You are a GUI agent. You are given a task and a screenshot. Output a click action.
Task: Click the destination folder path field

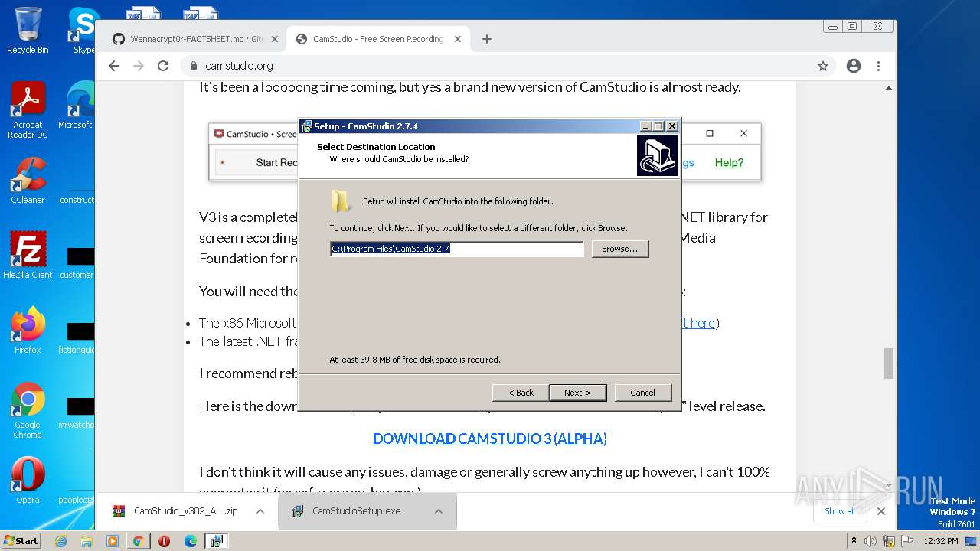(456, 249)
